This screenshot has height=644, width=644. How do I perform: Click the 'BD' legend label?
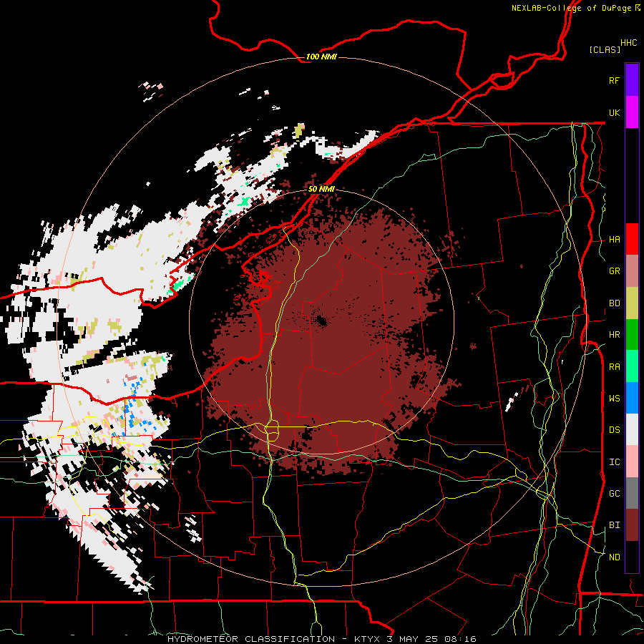(615, 303)
